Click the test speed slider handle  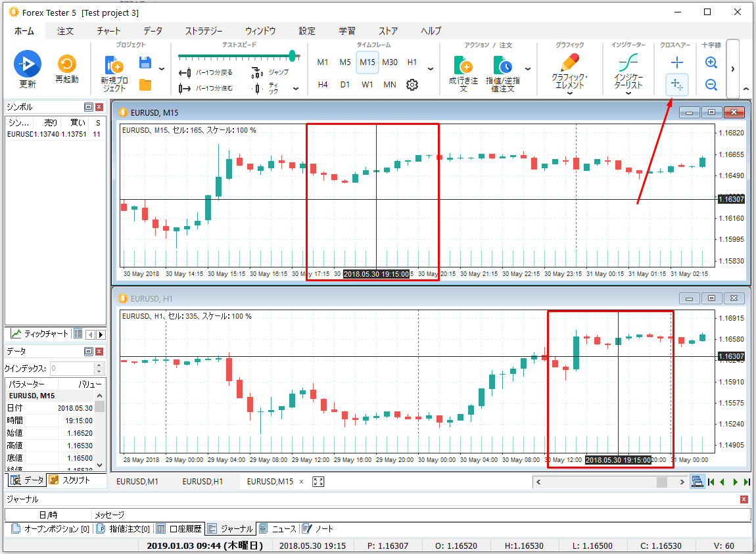coord(293,56)
